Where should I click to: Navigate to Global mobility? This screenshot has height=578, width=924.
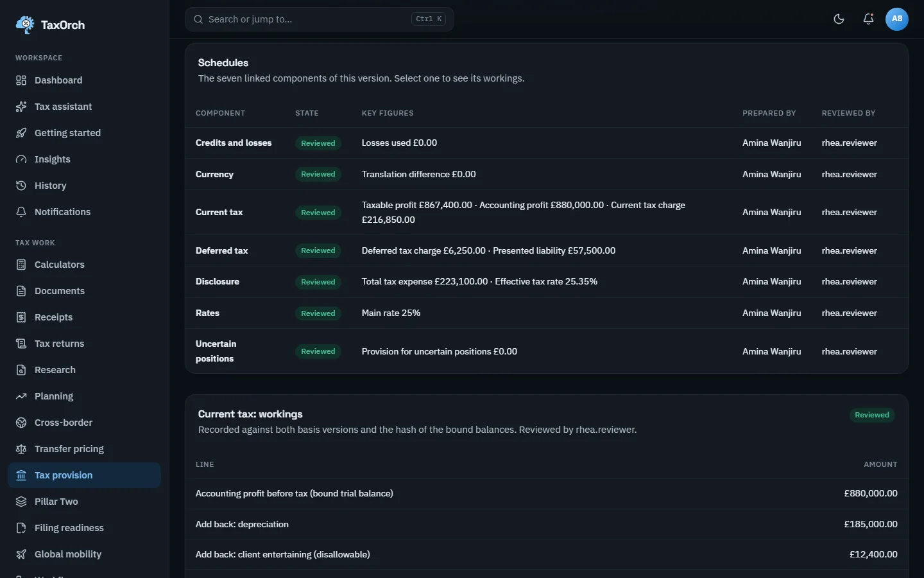(84, 554)
